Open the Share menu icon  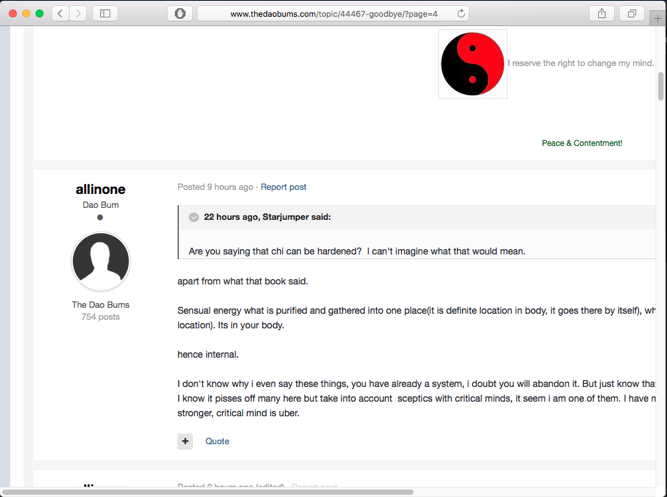(601, 14)
